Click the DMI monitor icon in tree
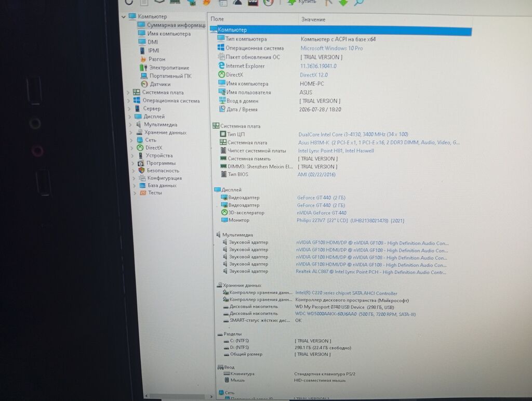532x401 pixels. [x=142, y=42]
